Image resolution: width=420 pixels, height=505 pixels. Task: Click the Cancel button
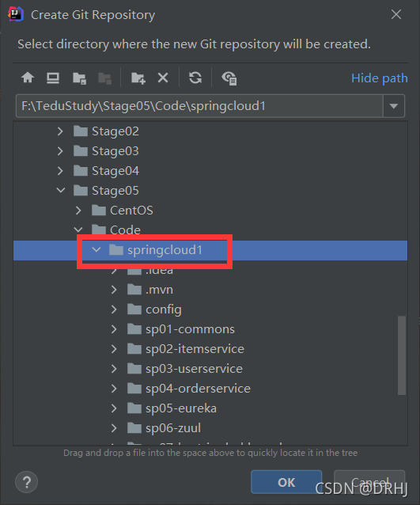(x=369, y=482)
